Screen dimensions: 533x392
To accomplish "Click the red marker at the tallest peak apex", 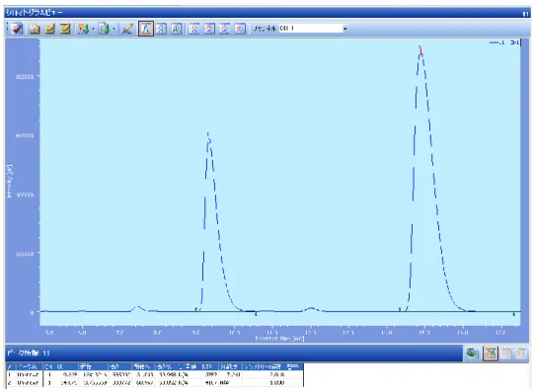I will (421, 51).
